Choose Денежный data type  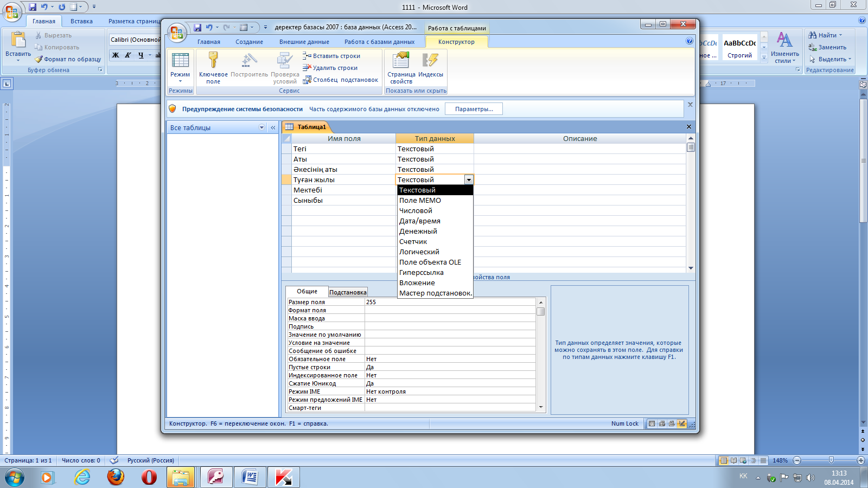point(435,231)
